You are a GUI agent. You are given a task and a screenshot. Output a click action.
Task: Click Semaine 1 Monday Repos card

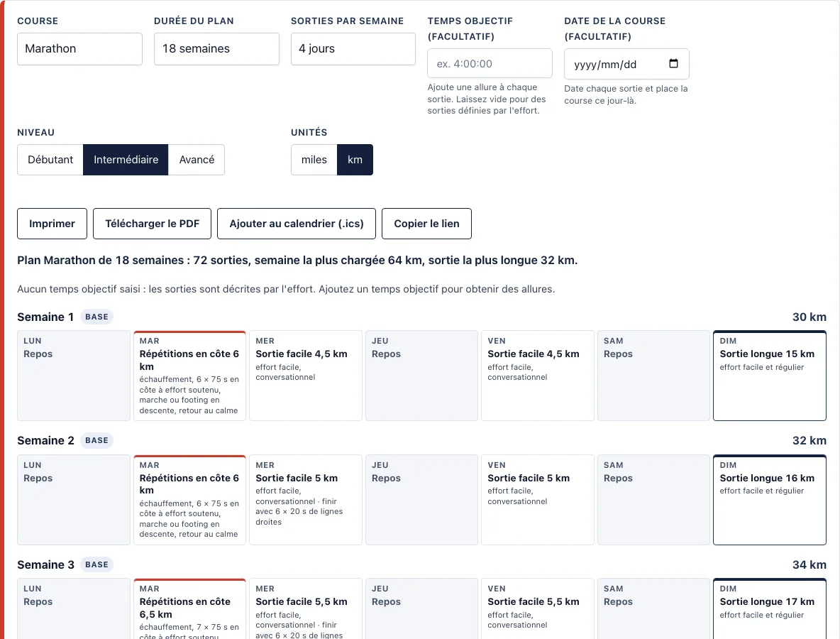point(74,376)
